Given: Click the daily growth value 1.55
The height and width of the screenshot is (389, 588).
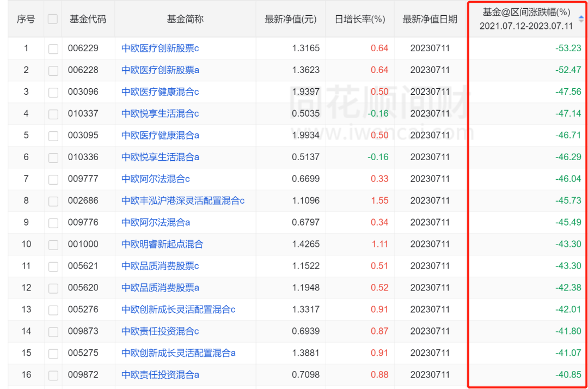Looking at the screenshot, I should tap(379, 200).
